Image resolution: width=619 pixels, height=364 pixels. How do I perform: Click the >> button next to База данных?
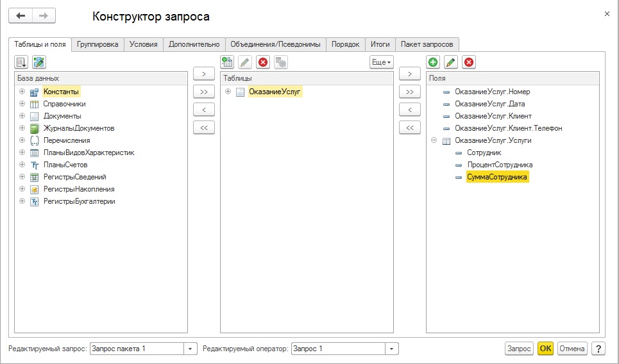(x=204, y=92)
